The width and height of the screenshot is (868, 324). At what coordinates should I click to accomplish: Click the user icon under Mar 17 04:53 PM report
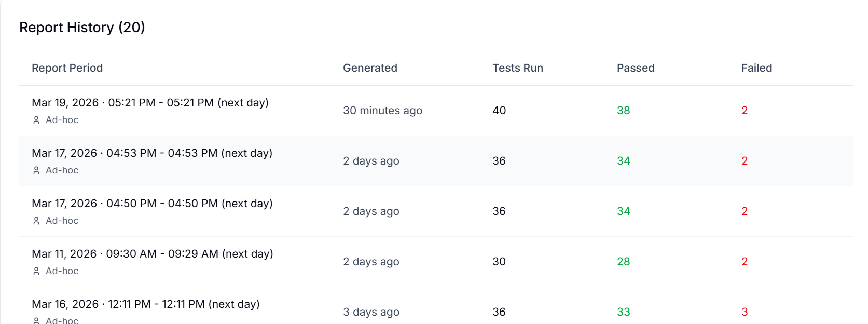point(36,170)
